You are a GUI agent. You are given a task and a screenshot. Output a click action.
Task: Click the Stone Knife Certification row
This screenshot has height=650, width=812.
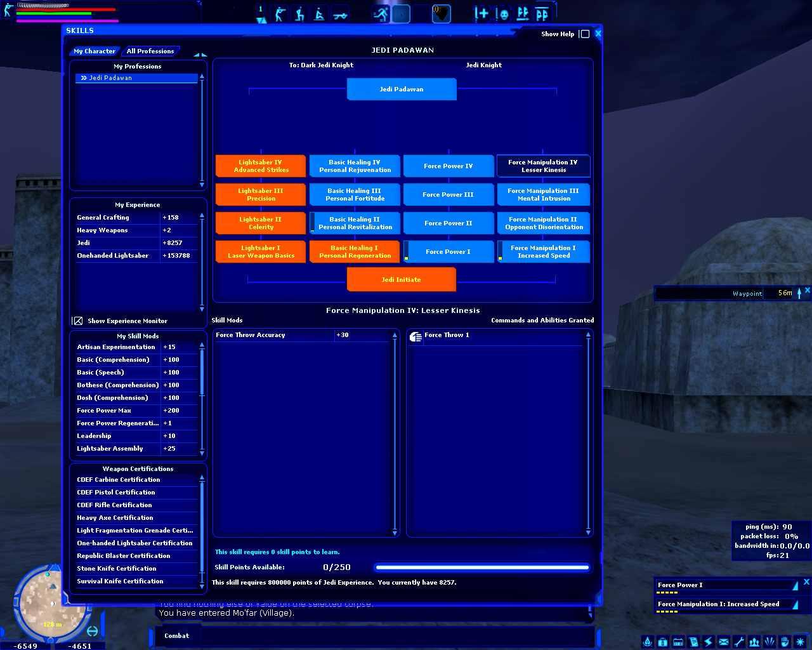point(137,569)
